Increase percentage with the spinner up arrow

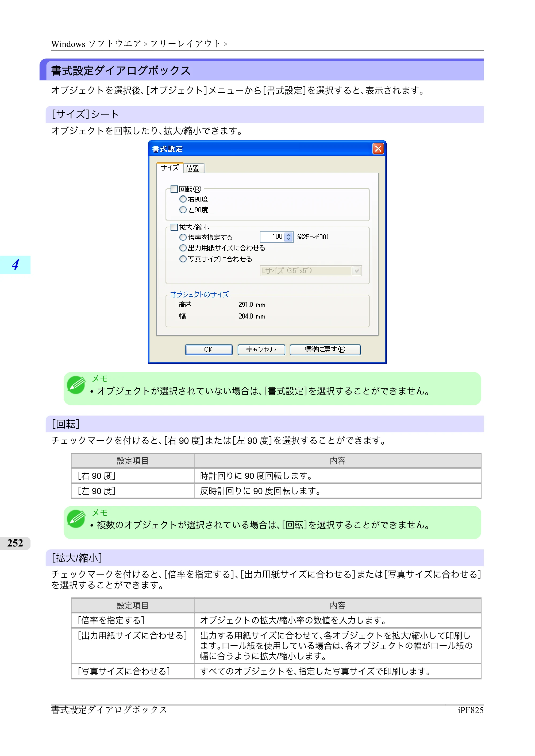pos(288,234)
